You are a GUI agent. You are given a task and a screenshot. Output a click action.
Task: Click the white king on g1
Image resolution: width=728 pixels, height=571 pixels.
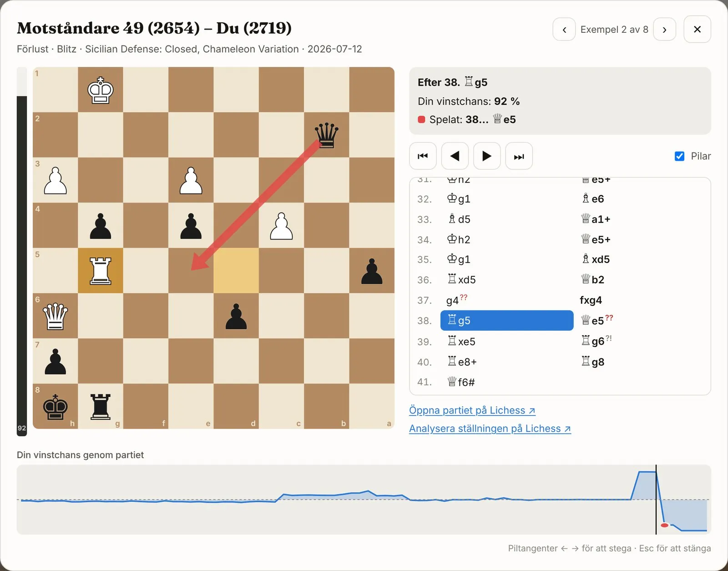(101, 90)
